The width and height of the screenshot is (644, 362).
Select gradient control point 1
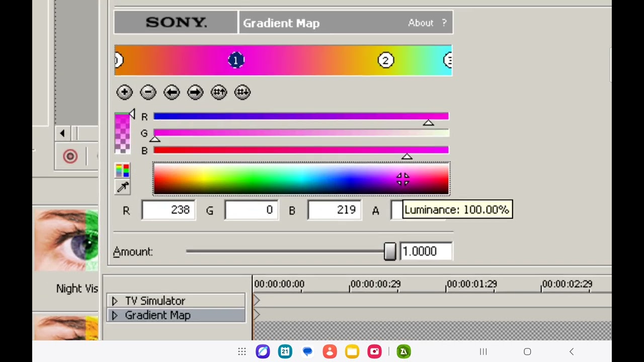click(x=236, y=60)
